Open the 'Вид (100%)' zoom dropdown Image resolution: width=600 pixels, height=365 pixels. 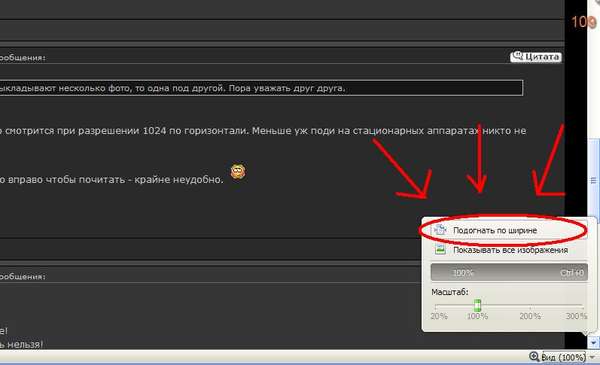[563, 357]
